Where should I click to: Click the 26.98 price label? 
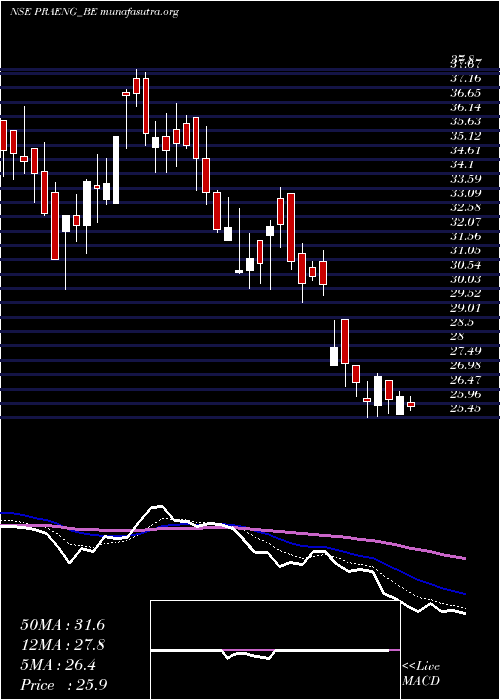(x=465, y=366)
